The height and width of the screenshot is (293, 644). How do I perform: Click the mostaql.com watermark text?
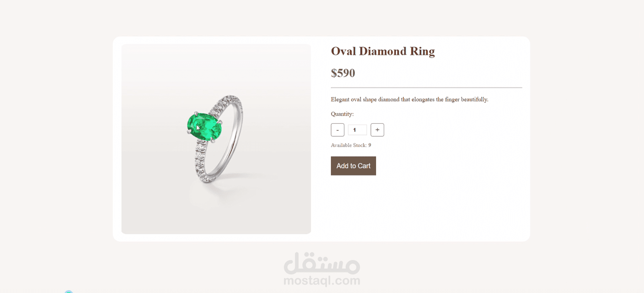(x=322, y=281)
